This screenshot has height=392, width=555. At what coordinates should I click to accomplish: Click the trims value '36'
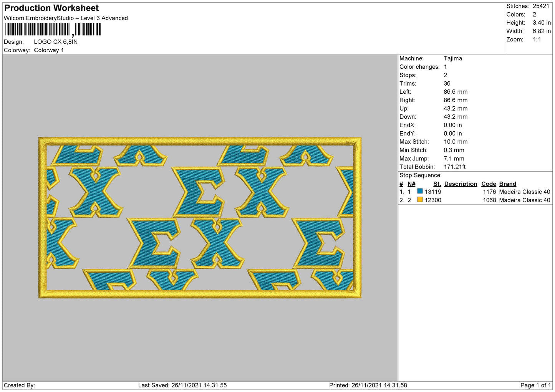pyautogui.click(x=447, y=83)
